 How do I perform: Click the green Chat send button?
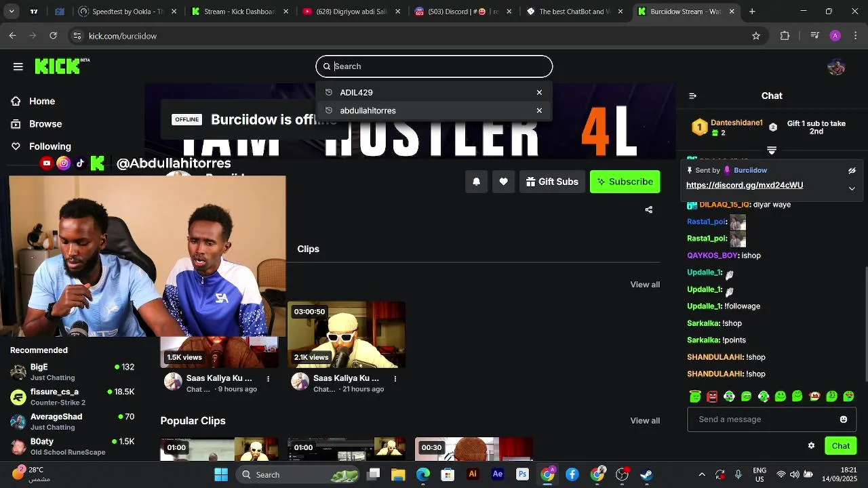(x=840, y=446)
